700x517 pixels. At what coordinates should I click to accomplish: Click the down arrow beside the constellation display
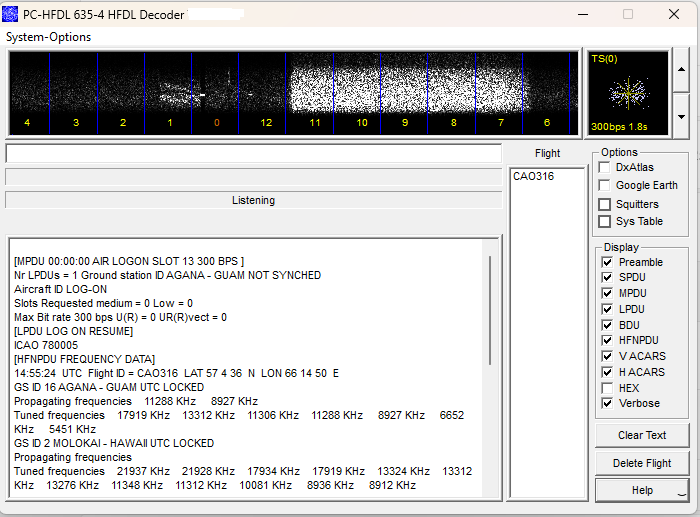click(x=681, y=116)
